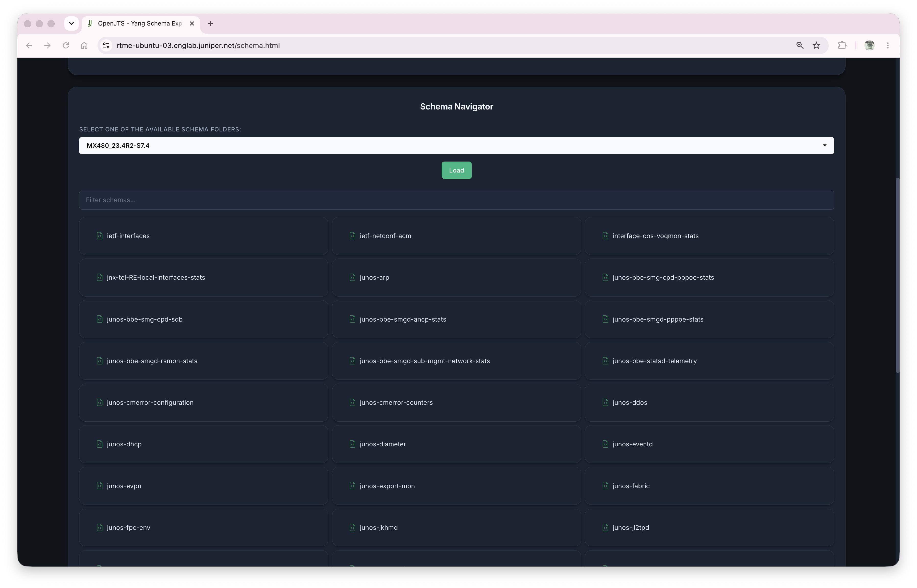This screenshot has height=588, width=917.
Task: Click the file icon beside junos-bbe-smg-cpd-sdb
Action: click(100, 319)
